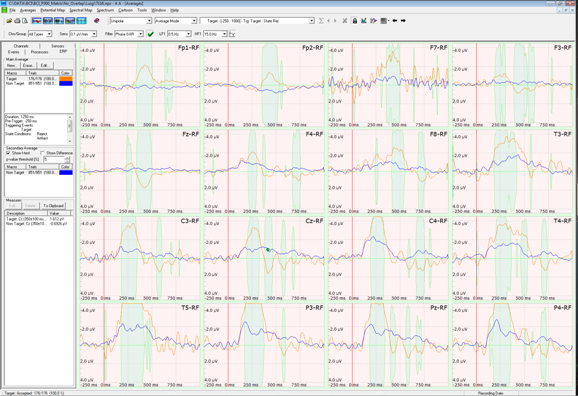The width and height of the screenshot is (578, 396).
Task: Click the New... button under Main Average
Action: pos(12,65)
